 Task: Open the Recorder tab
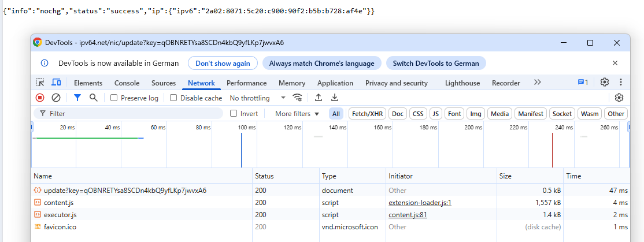point(506,83)
